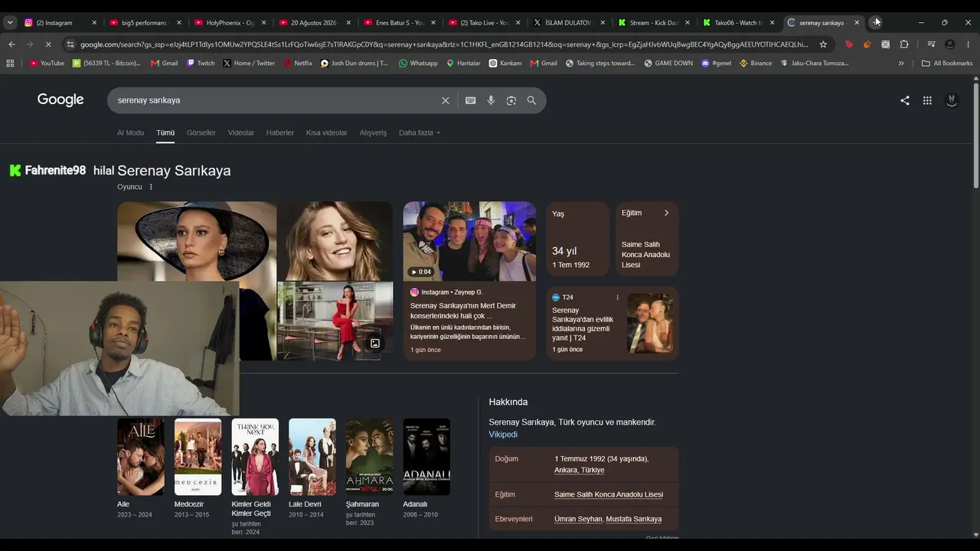The width and height of the screenshot is (980, 551).
Task: Follow the Ankara, Türkiye link
Action: pyautogui.click(x=580, y=470)
